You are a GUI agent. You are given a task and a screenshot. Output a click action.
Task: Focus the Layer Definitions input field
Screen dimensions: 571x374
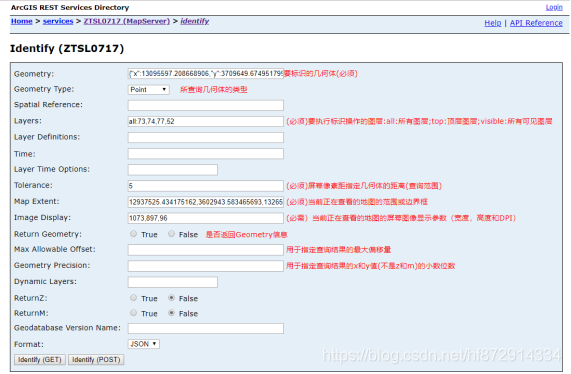point(206,138)
